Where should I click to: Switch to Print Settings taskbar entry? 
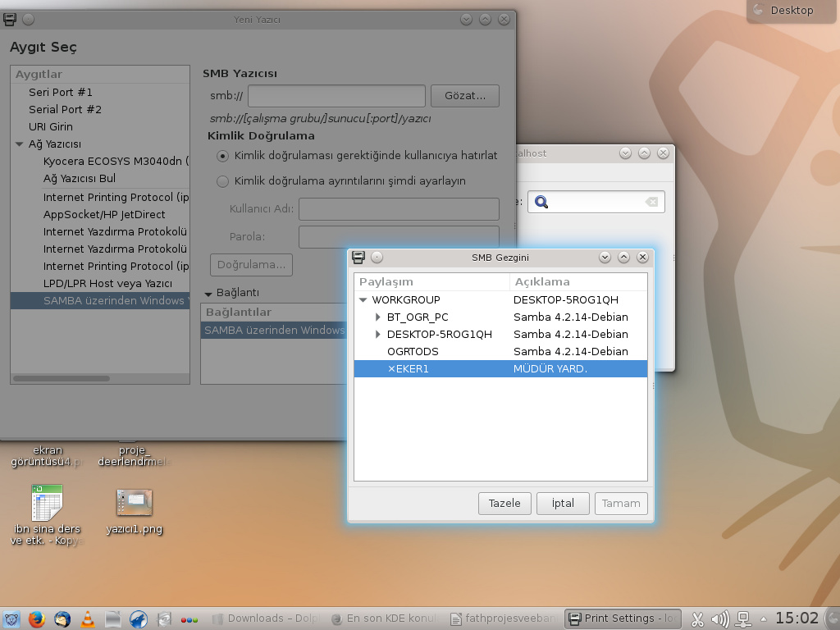[623, 619]
